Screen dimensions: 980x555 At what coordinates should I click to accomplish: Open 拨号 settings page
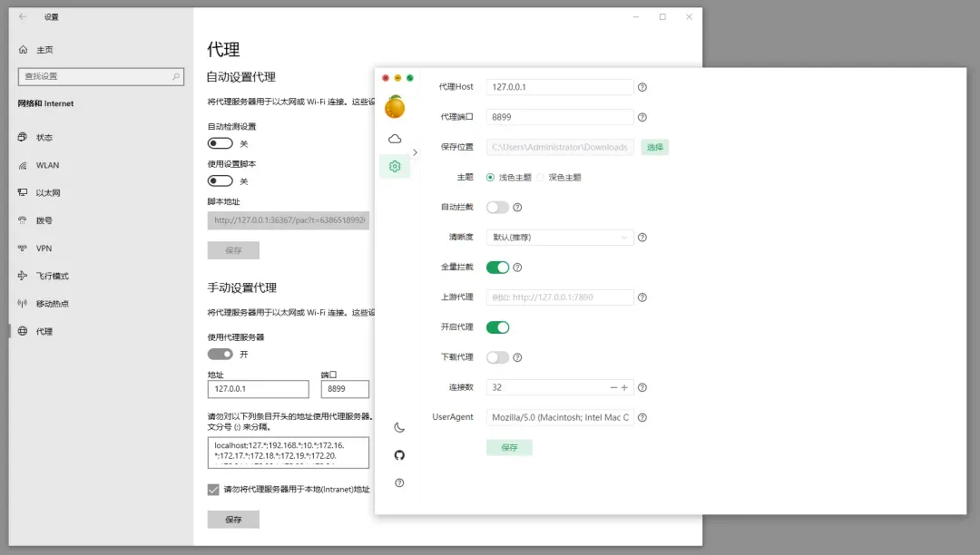(x=100, y=220)
